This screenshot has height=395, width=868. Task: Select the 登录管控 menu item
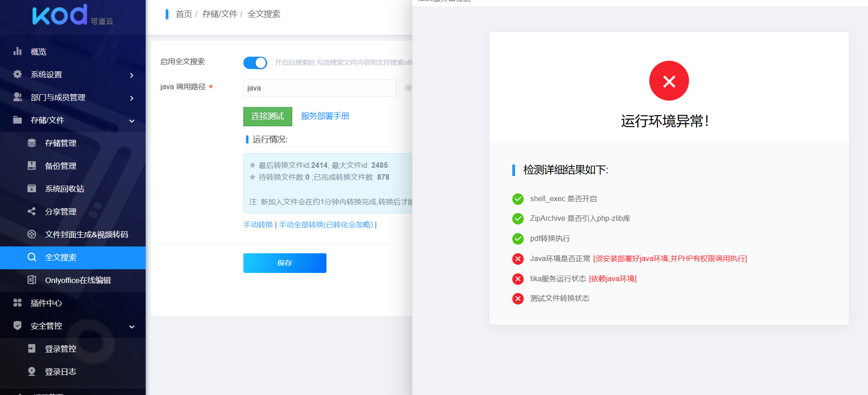60,349
